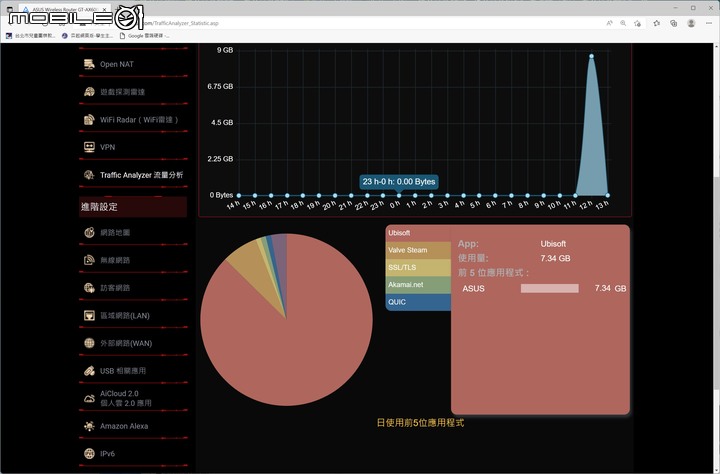Click the 12 h peak data point
720x474 pixels.
pos(591,56)
